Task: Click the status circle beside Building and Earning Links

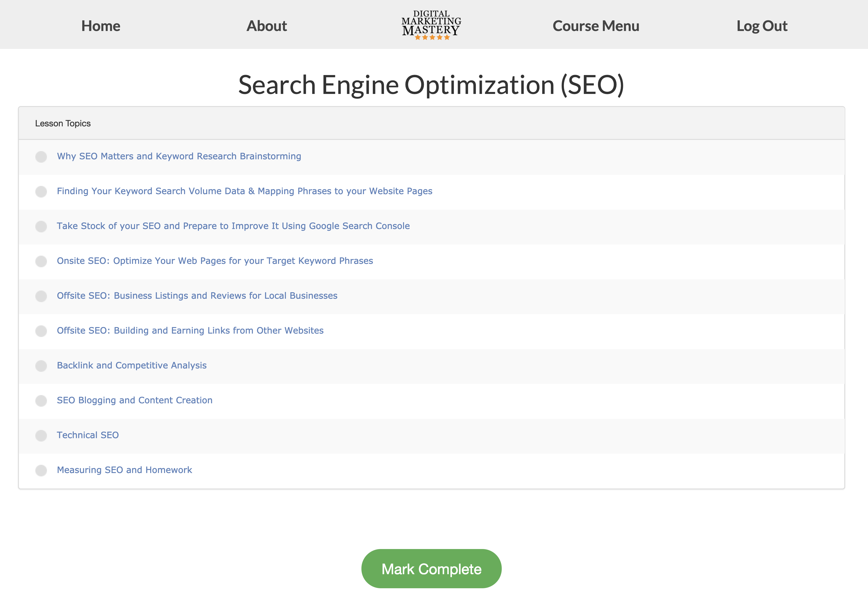Action: click(x=41, y=331)
